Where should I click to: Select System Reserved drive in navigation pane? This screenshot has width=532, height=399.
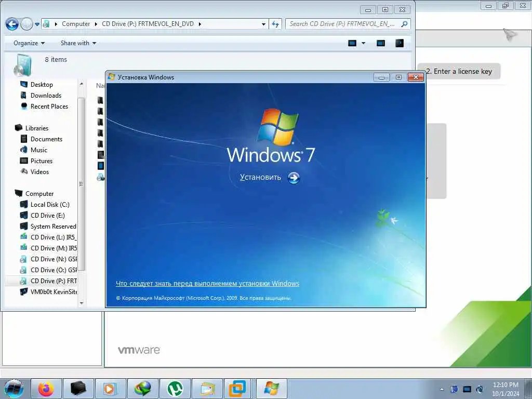pyautogui.click(x=54, y=227)
